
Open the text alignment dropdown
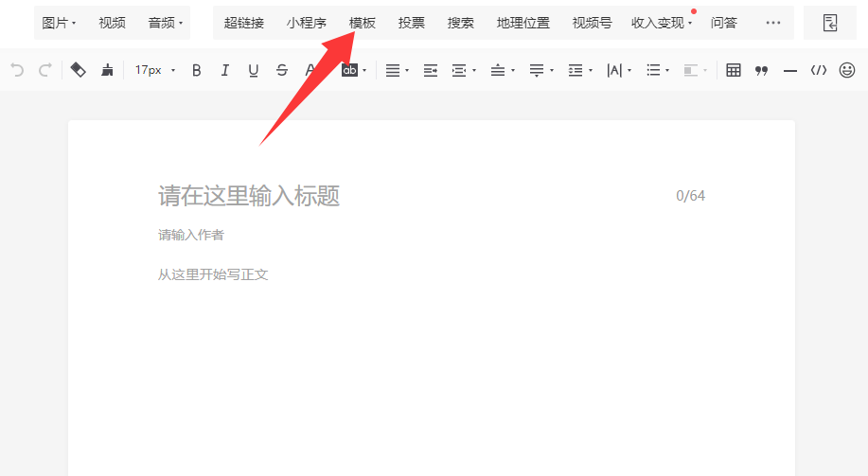tap(397, 70)
